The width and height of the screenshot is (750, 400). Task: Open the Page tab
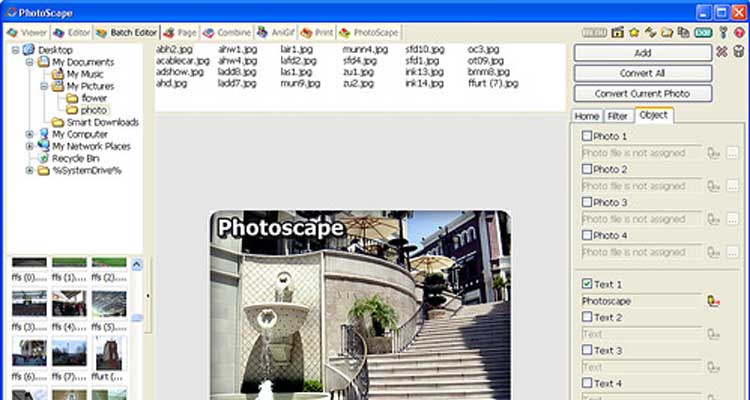point(180,33)
